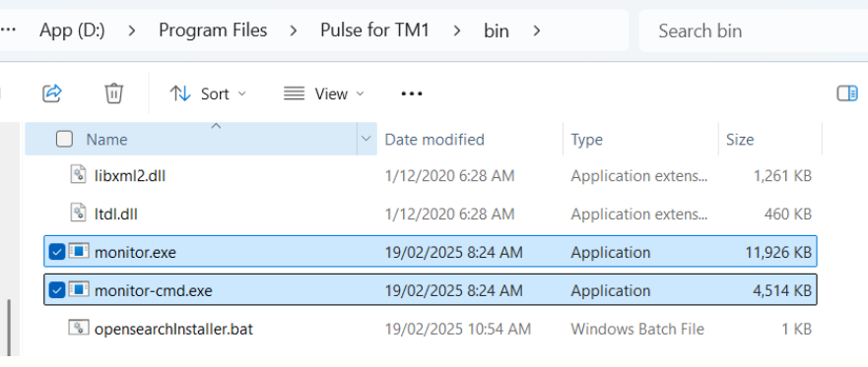Expand the chevron after Pulse for TM1
The image size is (868, 367).
[456, 31]
